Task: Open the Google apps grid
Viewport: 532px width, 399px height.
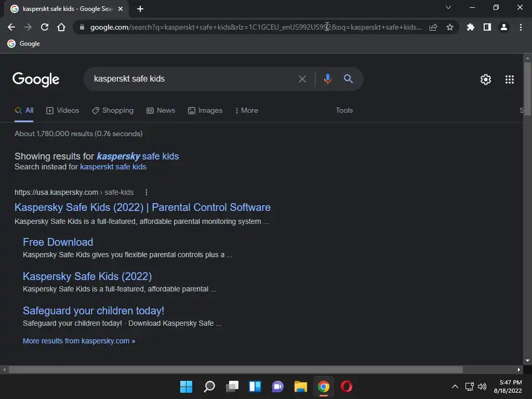Action: click(509, 79)
